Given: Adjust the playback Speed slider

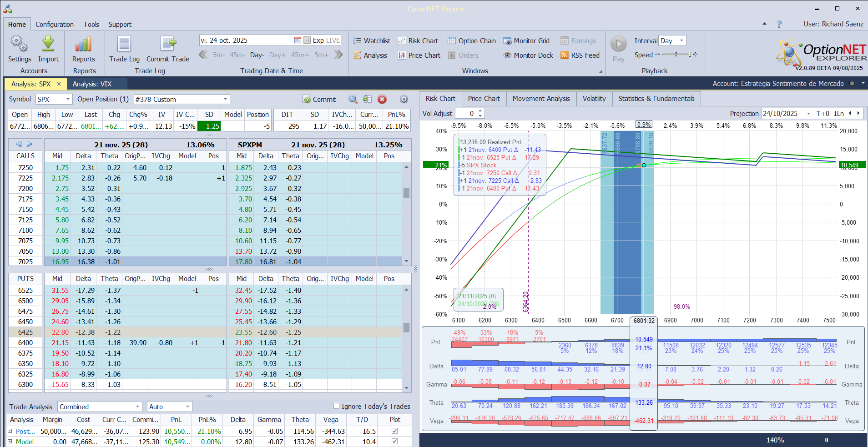Looking at the screenshot, I should [676, 55].
